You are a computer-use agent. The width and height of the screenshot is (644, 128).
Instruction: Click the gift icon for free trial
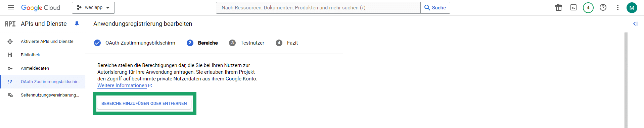559,7
